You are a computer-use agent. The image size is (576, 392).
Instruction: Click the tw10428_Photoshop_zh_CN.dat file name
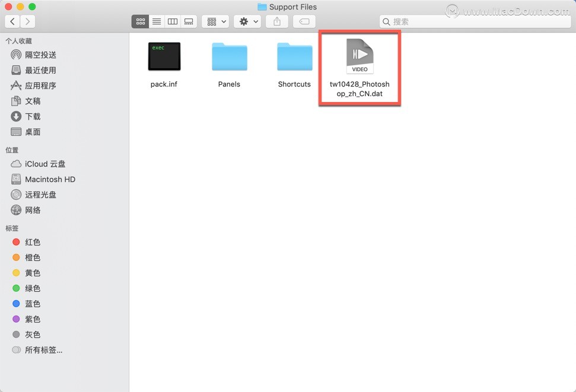359,89
